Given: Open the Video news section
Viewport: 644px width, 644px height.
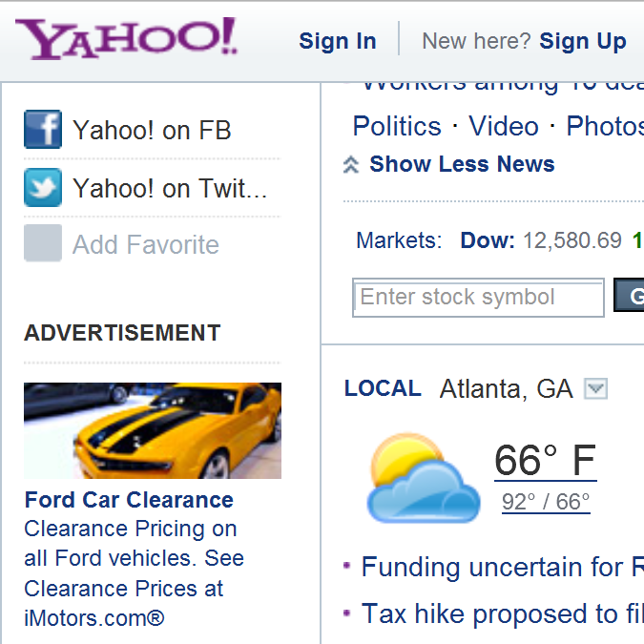Looking at the screenshot, I should [504, 126].
